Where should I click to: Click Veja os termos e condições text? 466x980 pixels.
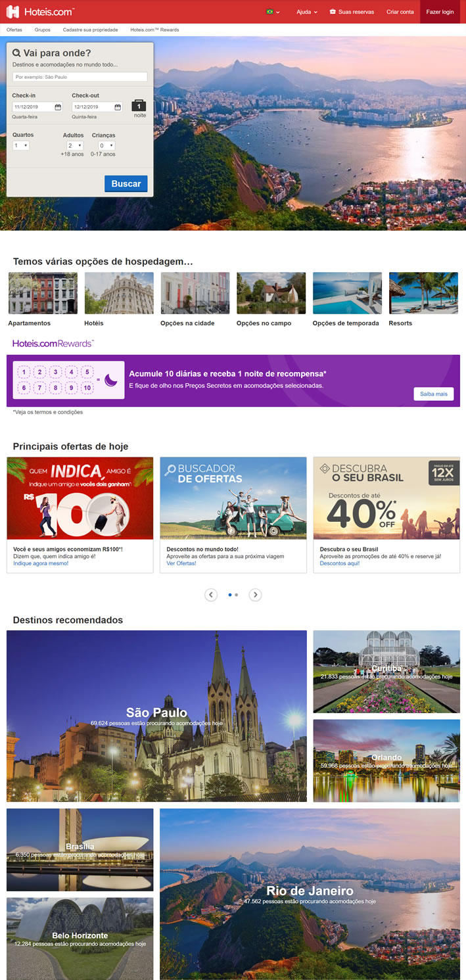click(x=48, y=412)
